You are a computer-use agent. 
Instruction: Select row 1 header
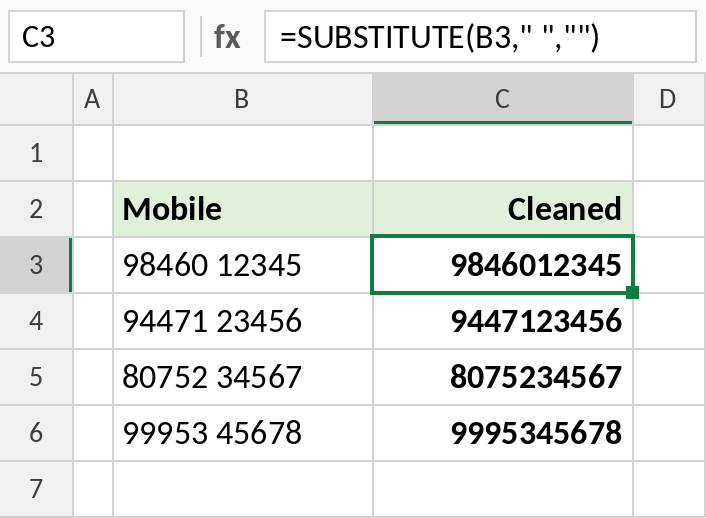tap(36, 153)
